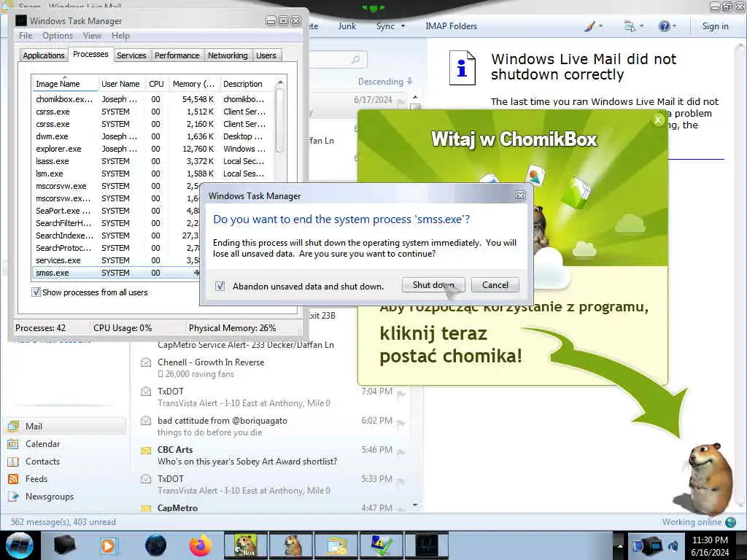Open the Feeds section in Live Mail
747x560 pixels.
66,479
